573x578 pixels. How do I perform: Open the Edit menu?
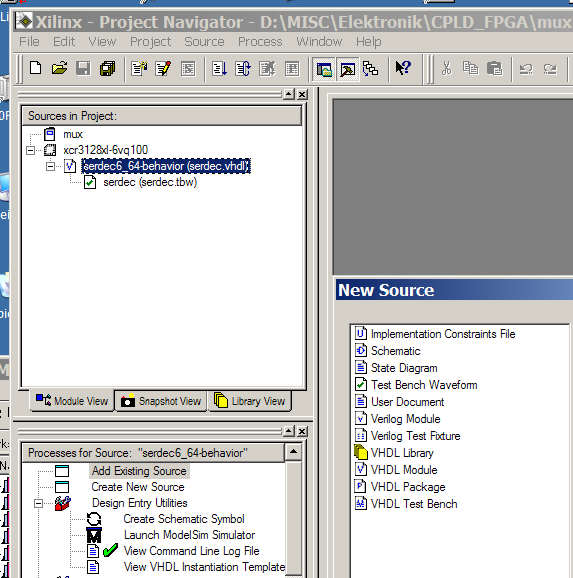pos(64,42)
